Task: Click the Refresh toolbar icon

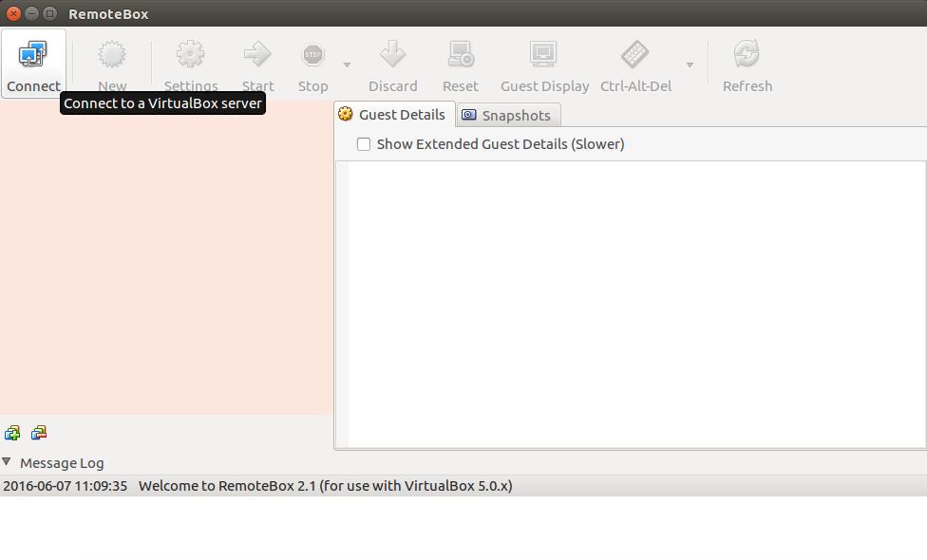Action: pyautogui.click(x=747, y=54)
